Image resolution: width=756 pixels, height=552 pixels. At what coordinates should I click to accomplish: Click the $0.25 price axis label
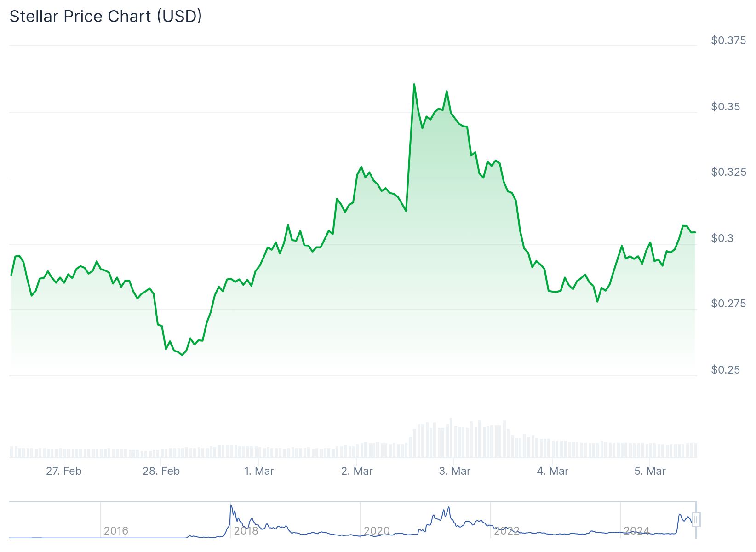click(x=726, y=370)
